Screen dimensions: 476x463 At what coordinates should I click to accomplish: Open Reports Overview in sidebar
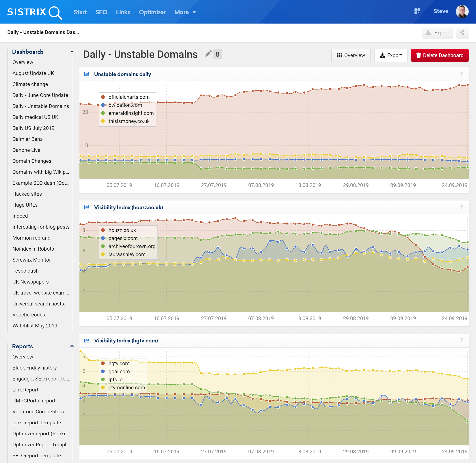click(x=23, y=357)
